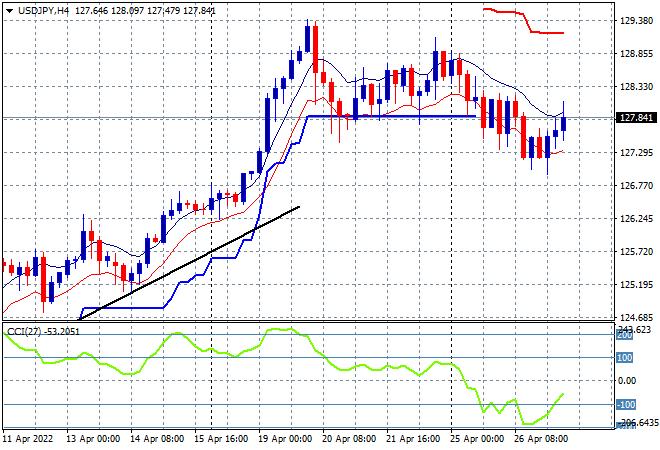Click the 125.195 price scale value
The width and height of the screenshot is (660, 450).
tap(636, 285)
